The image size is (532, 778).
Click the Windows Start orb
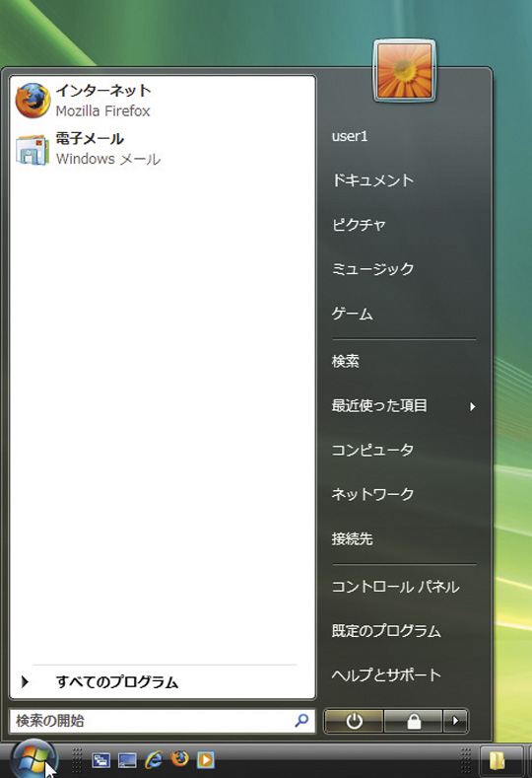pos(33,759)
